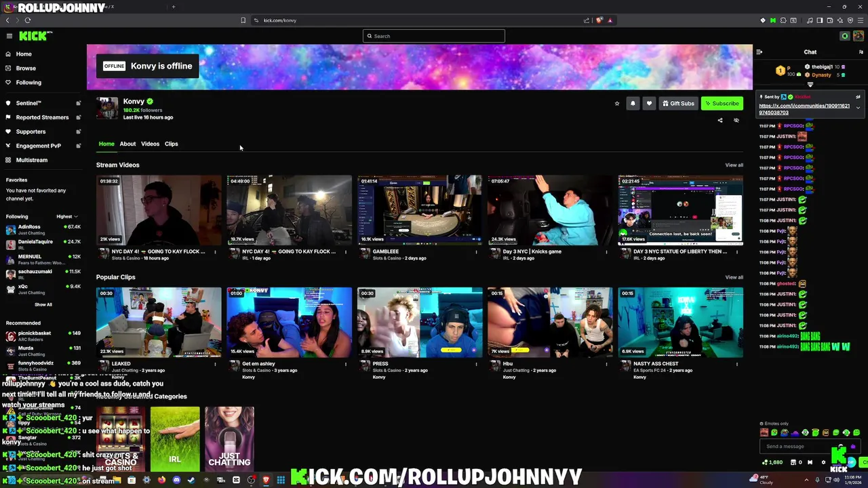Click the bookmark icon in address bar
This screenshot has height=488, width=868.
point(243,20)
